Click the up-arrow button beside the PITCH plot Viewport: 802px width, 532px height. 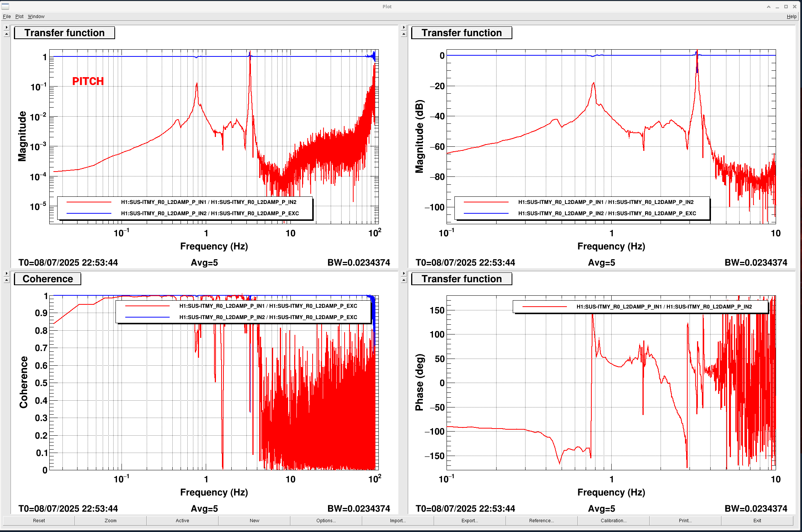[6, 34]
